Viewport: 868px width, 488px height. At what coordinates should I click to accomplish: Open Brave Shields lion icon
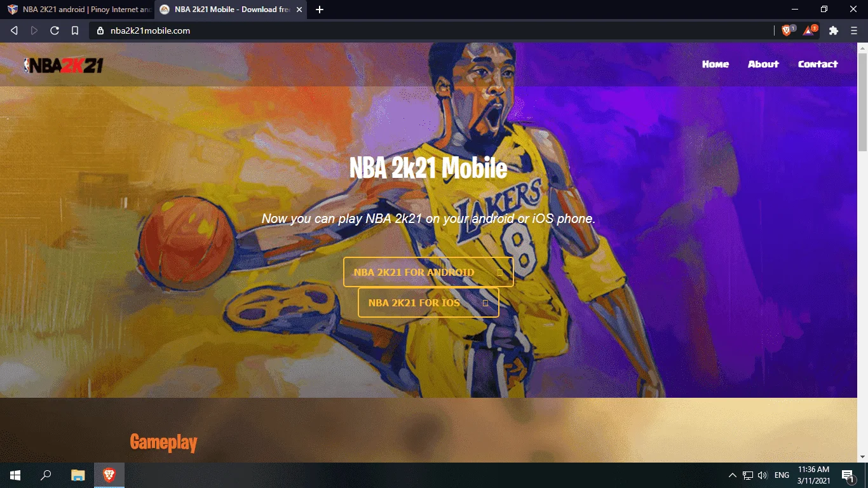pyautogui.click(x=787, y=30)
